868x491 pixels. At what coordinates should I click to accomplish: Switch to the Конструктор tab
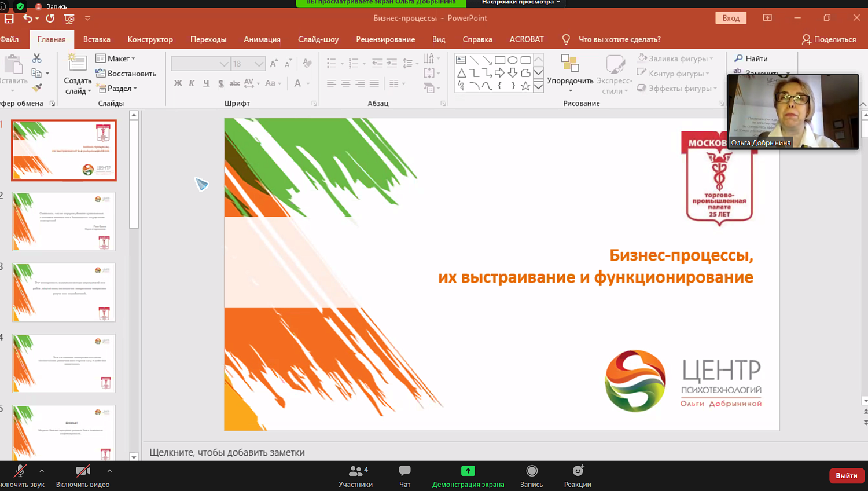(x=150, y=39)
